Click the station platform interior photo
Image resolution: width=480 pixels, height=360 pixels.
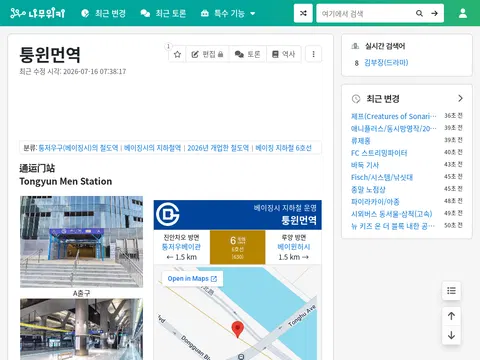82,329
